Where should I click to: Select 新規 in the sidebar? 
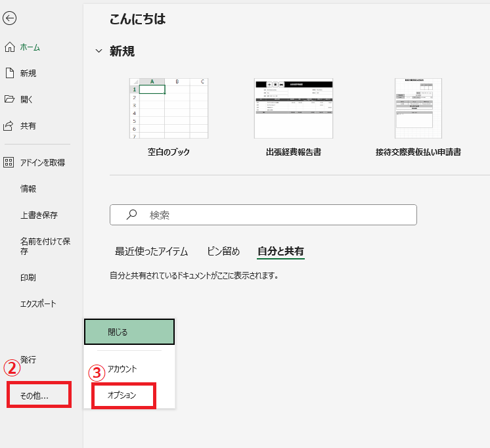pyautogui.click(x=28, y=74)
